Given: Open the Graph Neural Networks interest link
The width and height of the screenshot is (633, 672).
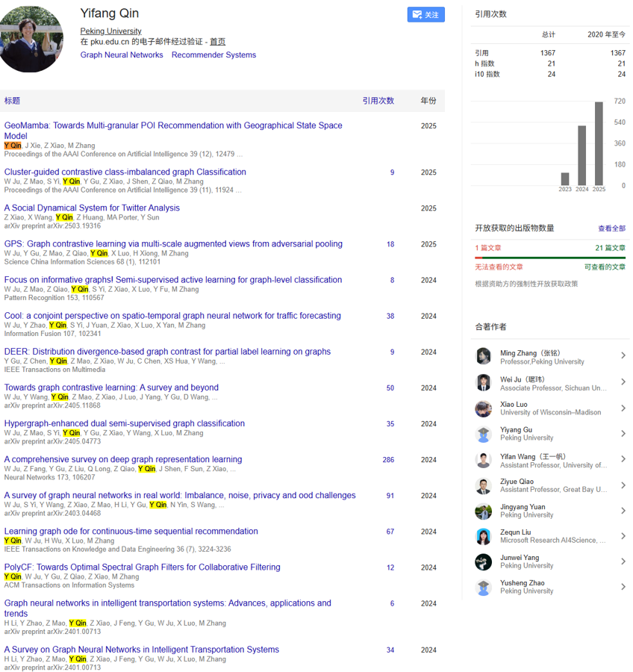Looking at the screenshot, I should (122, 55).
